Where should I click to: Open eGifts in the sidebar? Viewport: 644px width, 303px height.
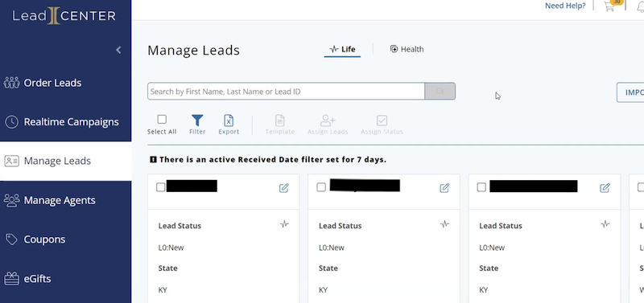point(66,279)
